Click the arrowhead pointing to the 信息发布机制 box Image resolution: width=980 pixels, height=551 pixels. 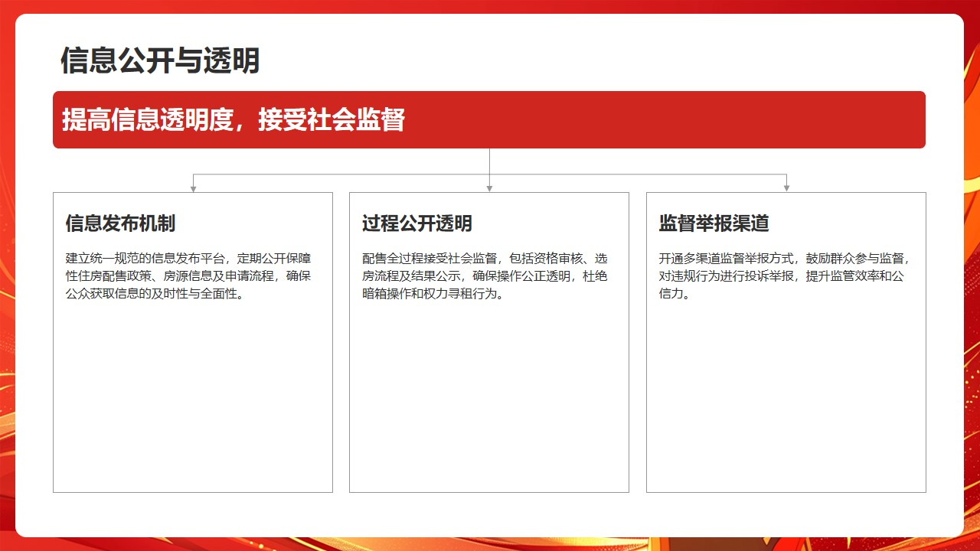click(193, 187)
